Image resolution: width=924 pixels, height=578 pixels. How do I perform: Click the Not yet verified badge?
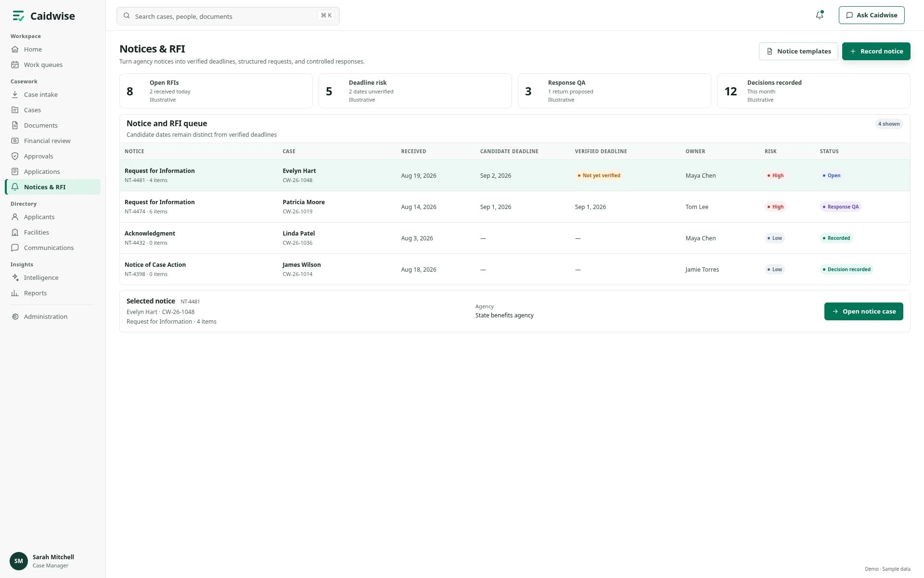coord(599,175)
